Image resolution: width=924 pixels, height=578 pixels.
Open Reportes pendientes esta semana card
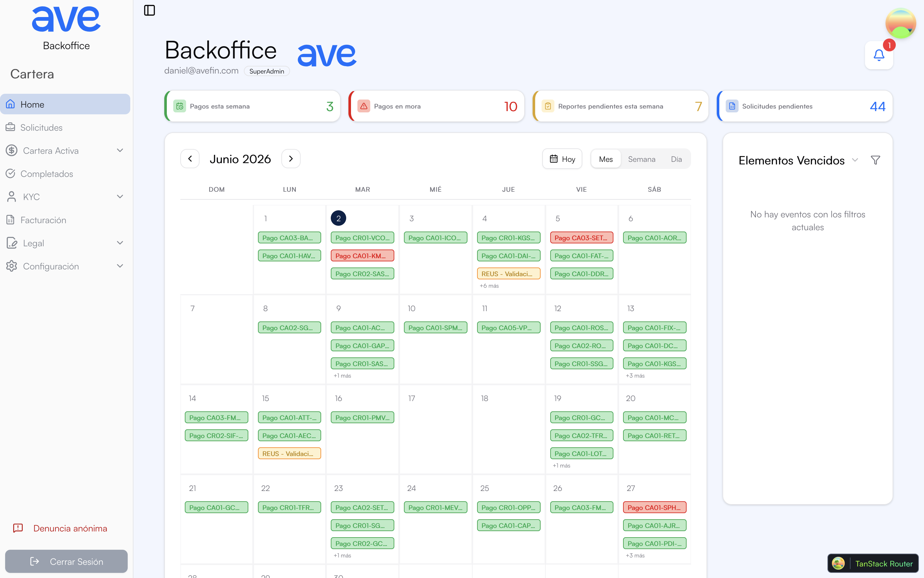pos(620,106)
